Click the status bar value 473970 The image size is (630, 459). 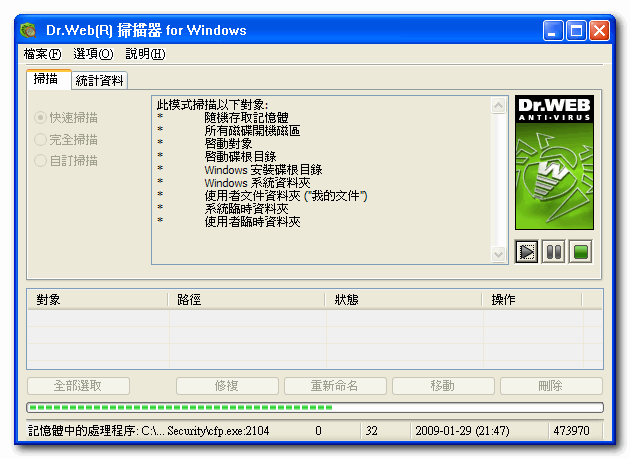click(571, 431)
